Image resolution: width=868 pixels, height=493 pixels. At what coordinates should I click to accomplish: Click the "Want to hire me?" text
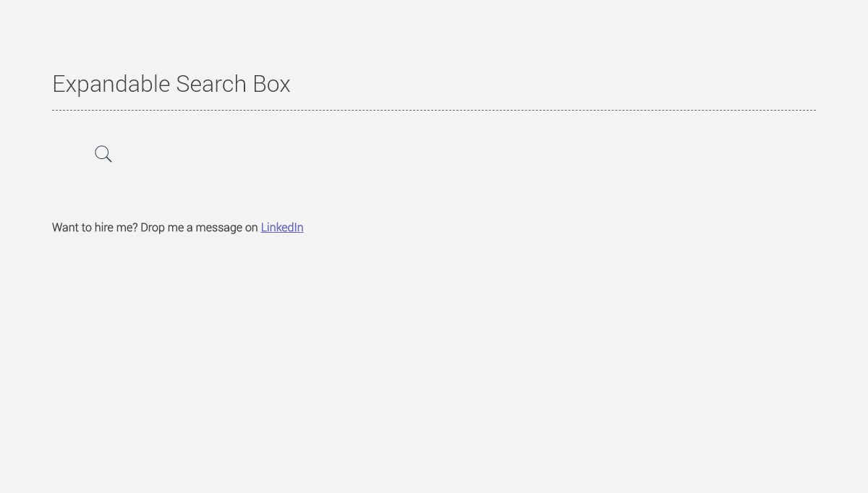click(95, 227)
